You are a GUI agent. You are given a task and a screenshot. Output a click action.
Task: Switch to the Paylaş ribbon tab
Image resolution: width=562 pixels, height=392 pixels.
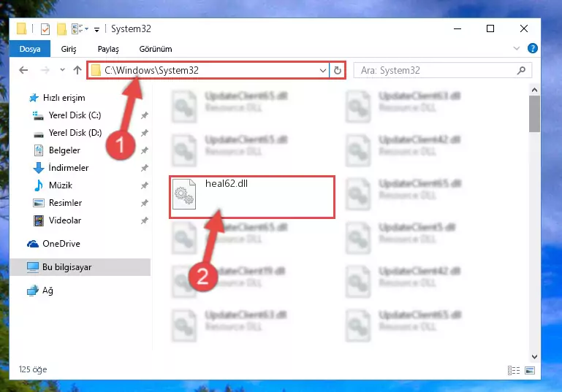(x=108, y=49)
